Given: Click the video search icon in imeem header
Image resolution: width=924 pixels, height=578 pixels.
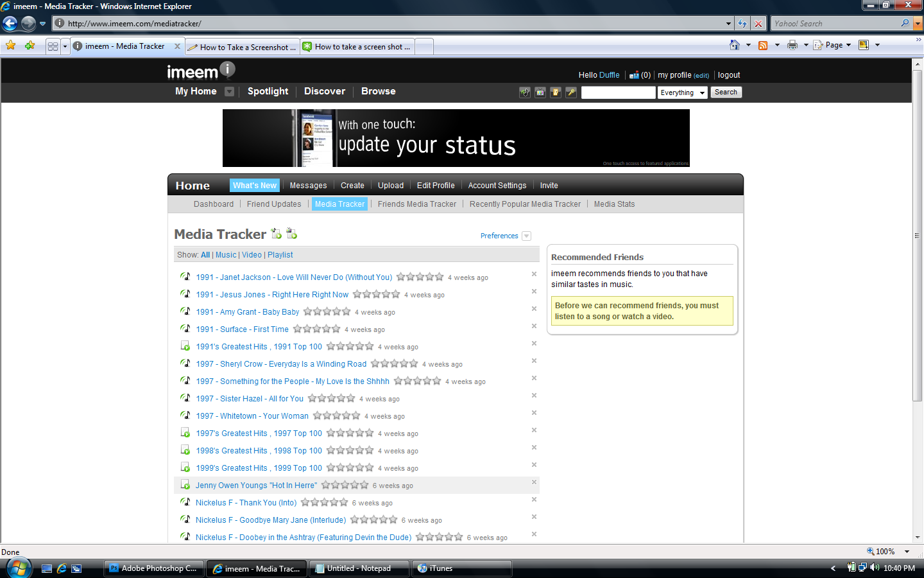Looking at the screenshot, I should click(x=540, y=92).
